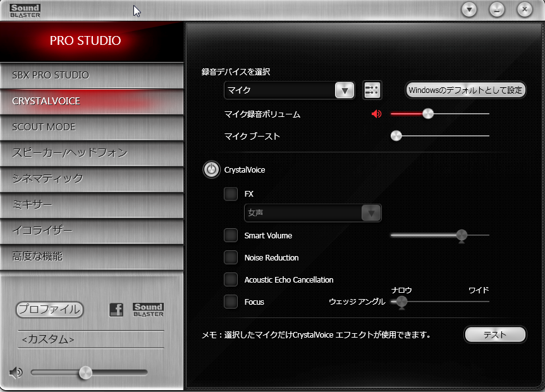
Task: Open the Facebook link icon
Action: pos(116,309)
